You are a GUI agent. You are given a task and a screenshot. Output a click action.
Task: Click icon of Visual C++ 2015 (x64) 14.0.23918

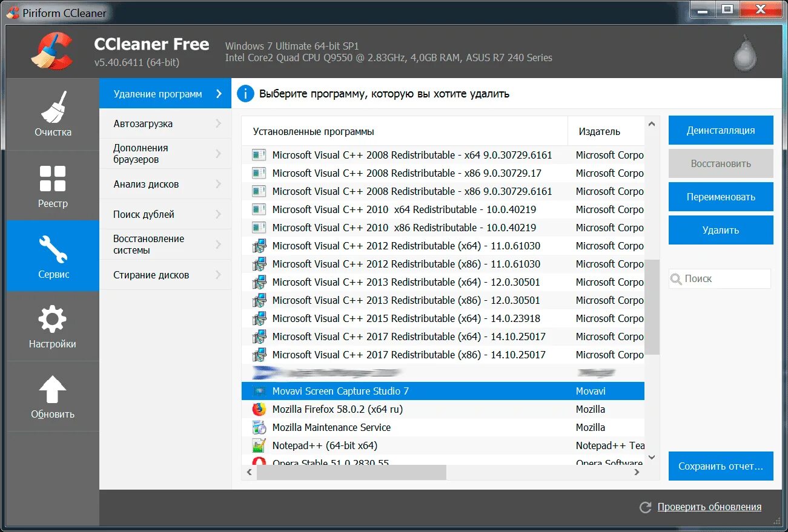259,318
